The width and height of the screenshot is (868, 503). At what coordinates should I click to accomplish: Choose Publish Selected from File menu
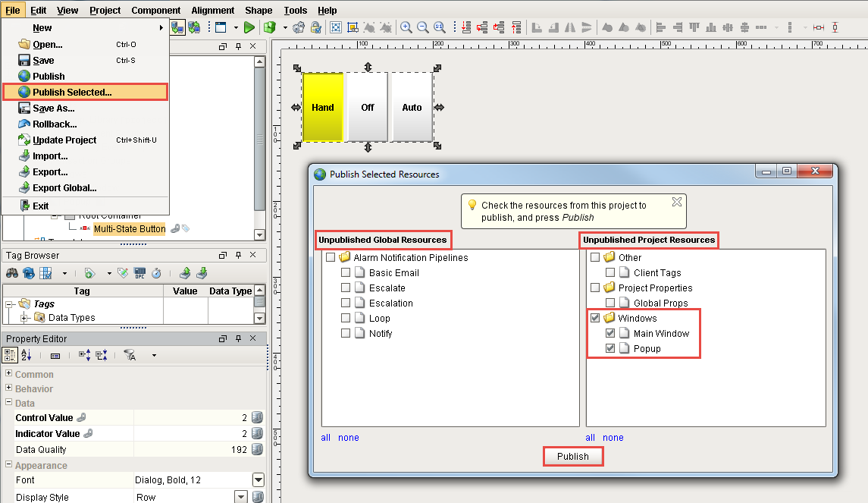(x=72, y=92)
